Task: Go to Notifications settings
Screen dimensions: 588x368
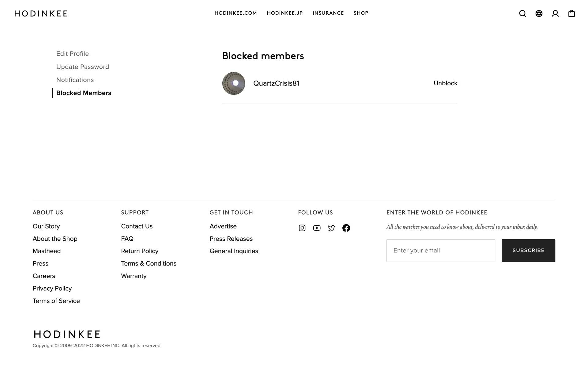Action: [75, 80]
